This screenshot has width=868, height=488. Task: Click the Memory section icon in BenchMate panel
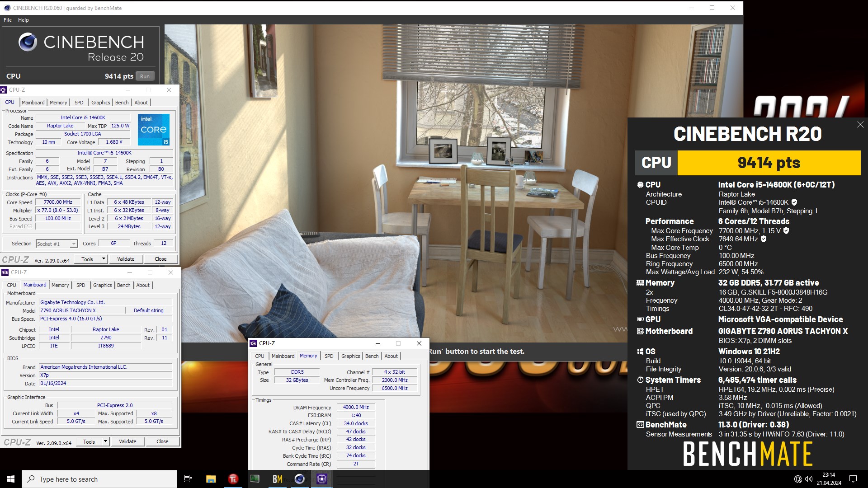[x=640, y=283]
